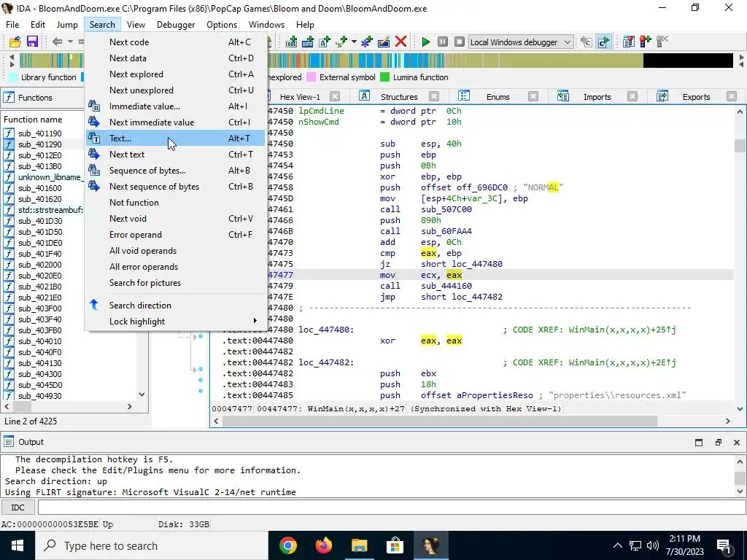Choose Search for pictures entry
The height and width of the screenshot is (560, 747).
175,283
